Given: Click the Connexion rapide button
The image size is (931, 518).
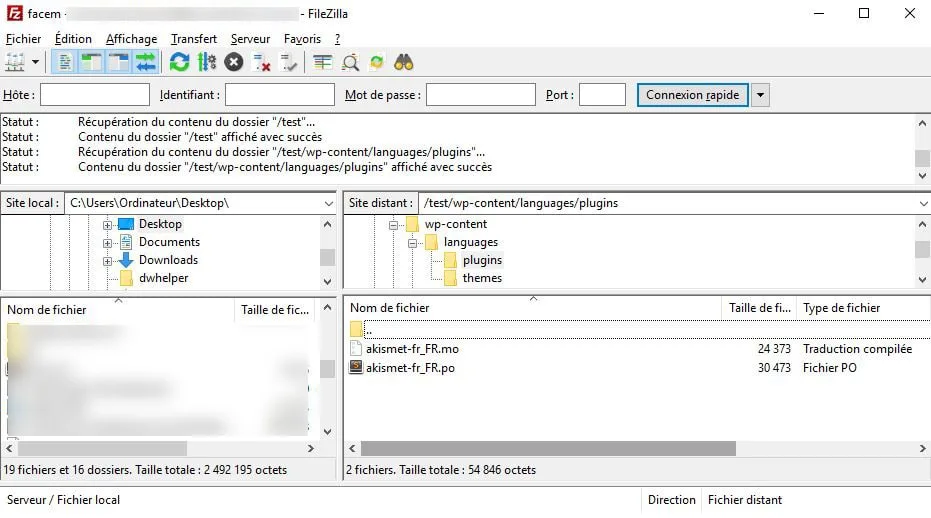Looking at the screenshot, I should pos(692,95).
